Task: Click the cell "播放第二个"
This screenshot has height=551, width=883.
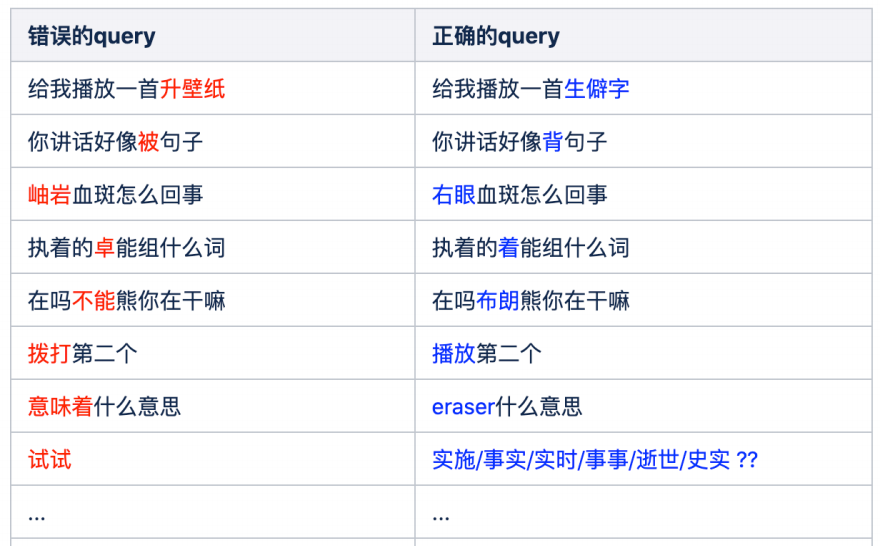Action: coord(644,353)
